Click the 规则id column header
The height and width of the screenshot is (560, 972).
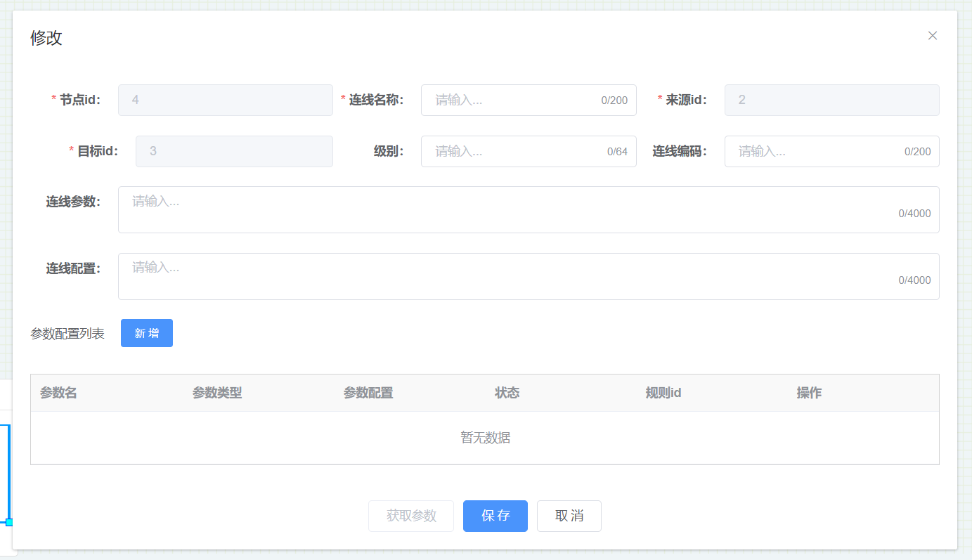point(663,393)
